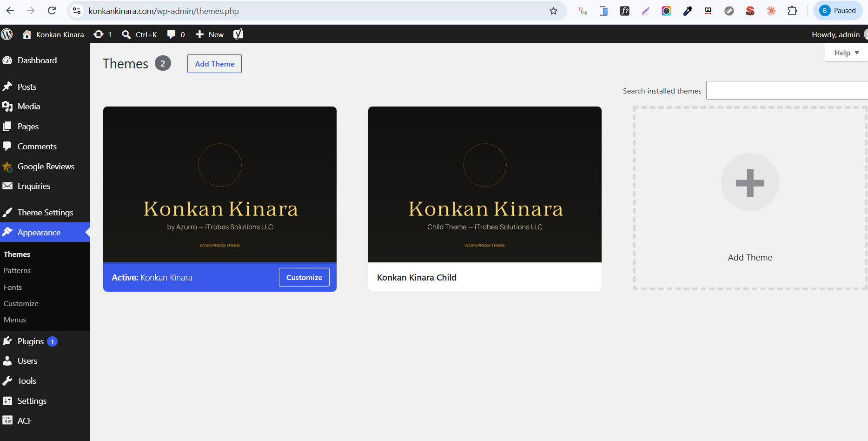Click the Active: Konkan Kinara label
The height and width of the screenshot is (441, 868).
coord(152,278)
